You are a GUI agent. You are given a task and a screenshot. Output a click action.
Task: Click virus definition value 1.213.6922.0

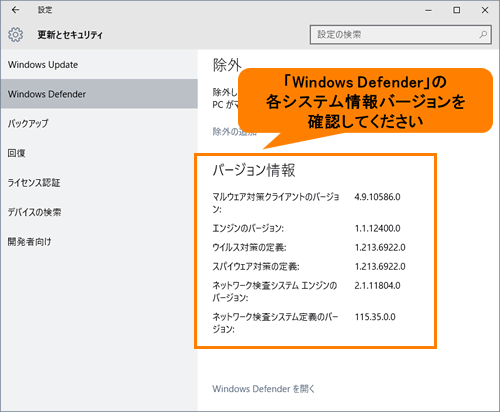click(x=380, y=247)
